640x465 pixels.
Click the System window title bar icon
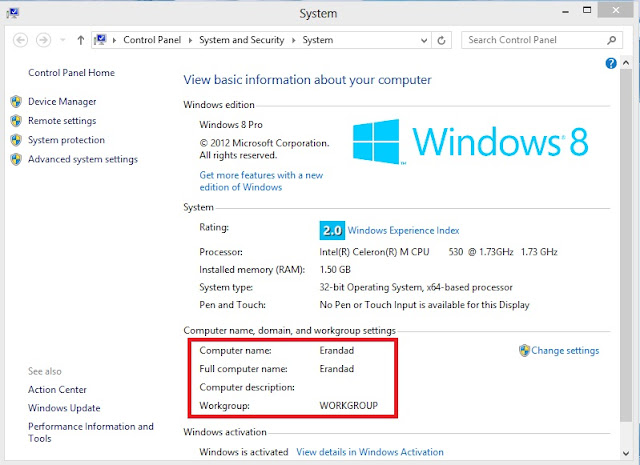(x=13, y=13)
